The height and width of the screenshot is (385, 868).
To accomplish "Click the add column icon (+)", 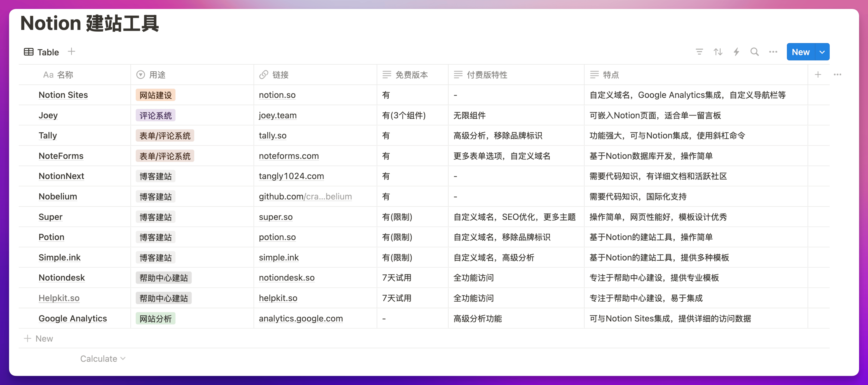I will click(818, 74).
